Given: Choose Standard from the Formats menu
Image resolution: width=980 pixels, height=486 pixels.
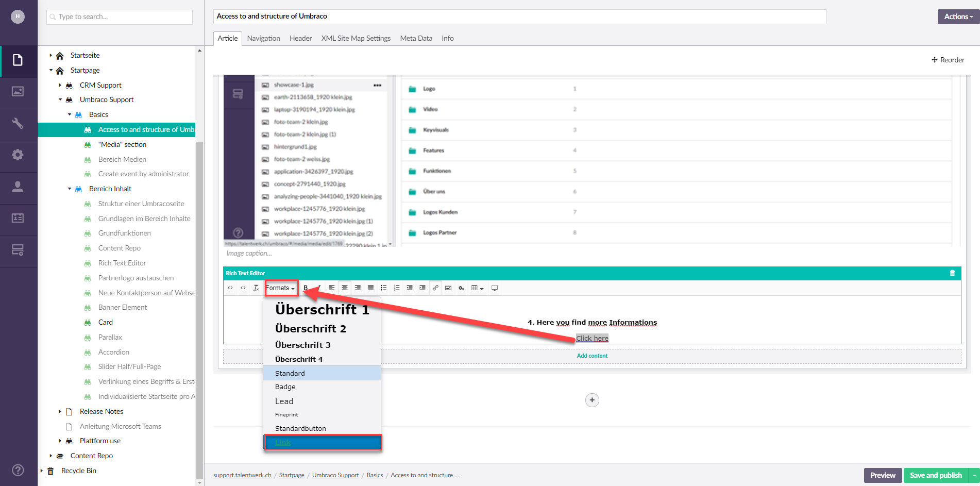Looking at the screenshot, I should (x=322, y=373).
